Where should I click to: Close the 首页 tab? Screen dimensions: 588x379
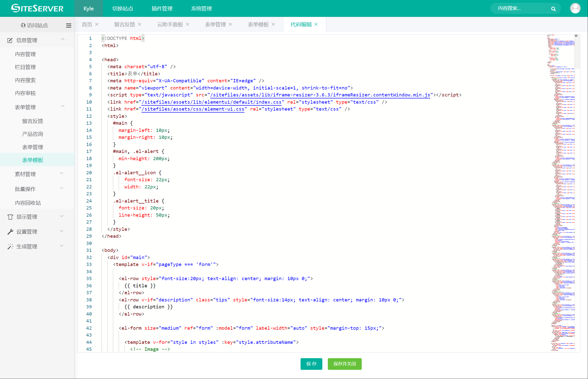tap(97, 24)
